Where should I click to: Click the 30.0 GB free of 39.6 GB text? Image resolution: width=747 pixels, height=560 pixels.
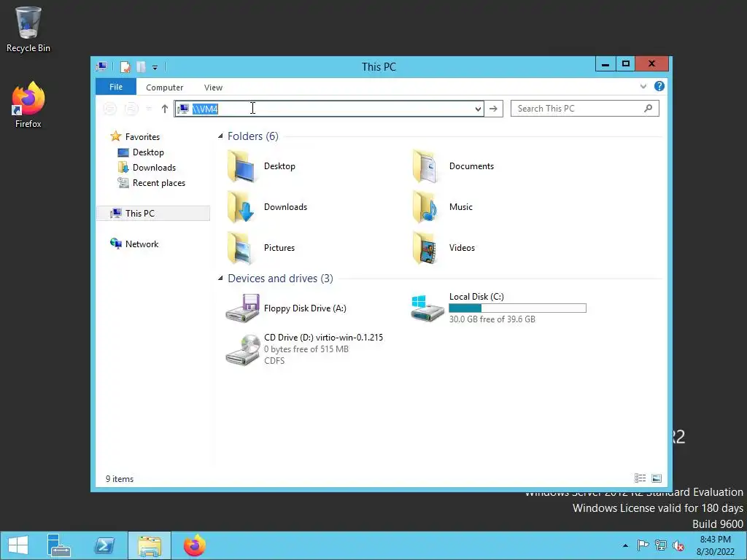click(x=492, y=319)
